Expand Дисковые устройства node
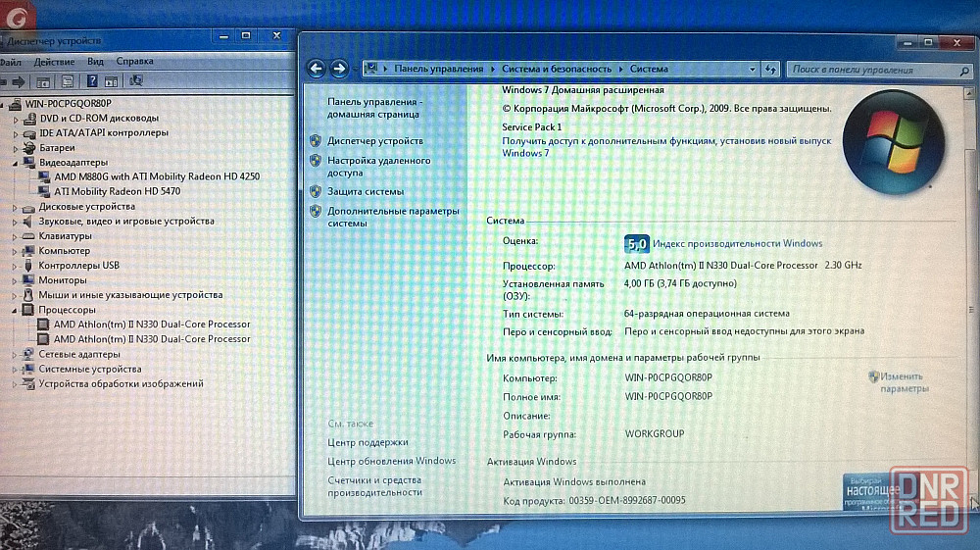 click(15, 207)
